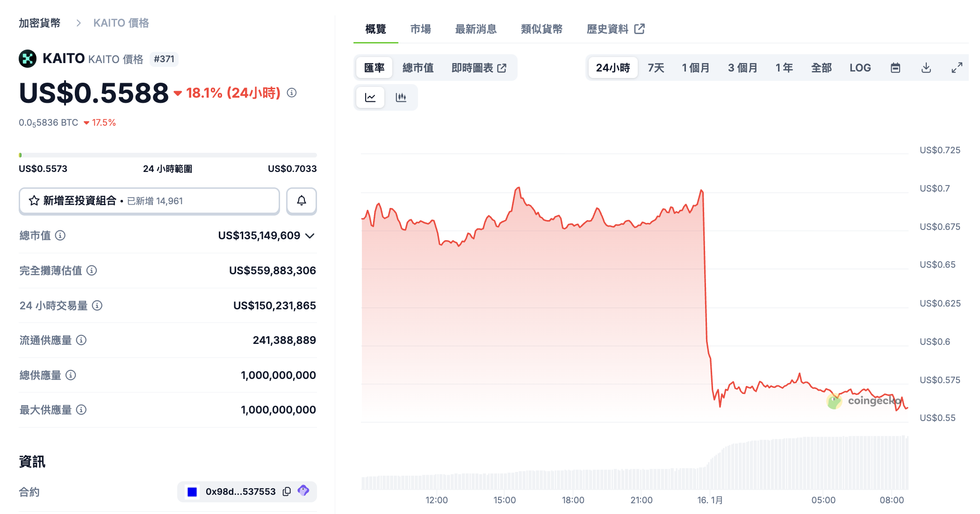The width and height of the screenshot is (980, 514).
Task: Select the line chart view icon
Action: [x=370, y=97]
